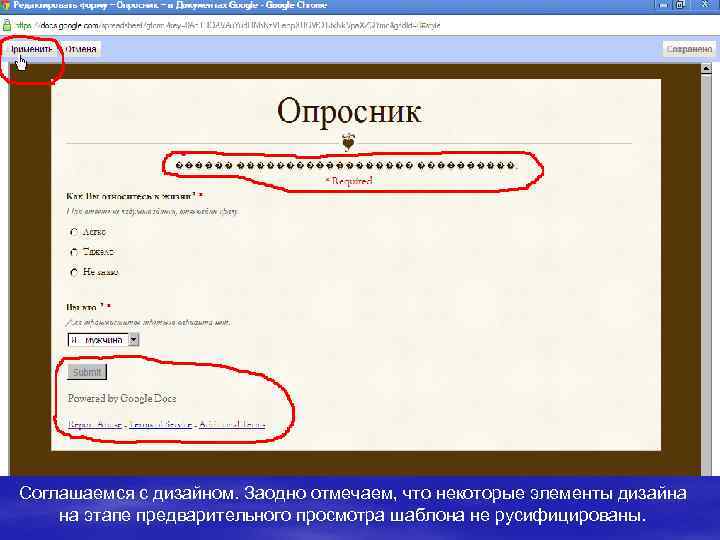720x540 pixels.
Task: Click the Chrome icon in title bar
Action: [x=6, y=5]
